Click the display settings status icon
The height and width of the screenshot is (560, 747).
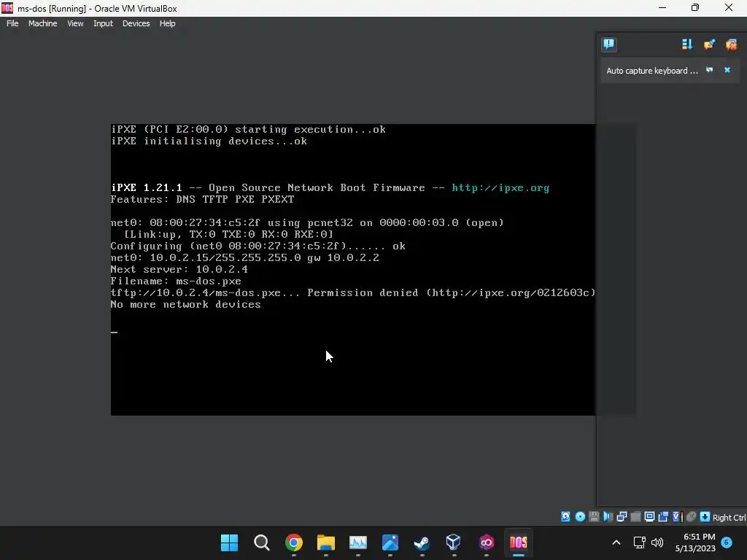pyautogui.click(x=649, y=517)
